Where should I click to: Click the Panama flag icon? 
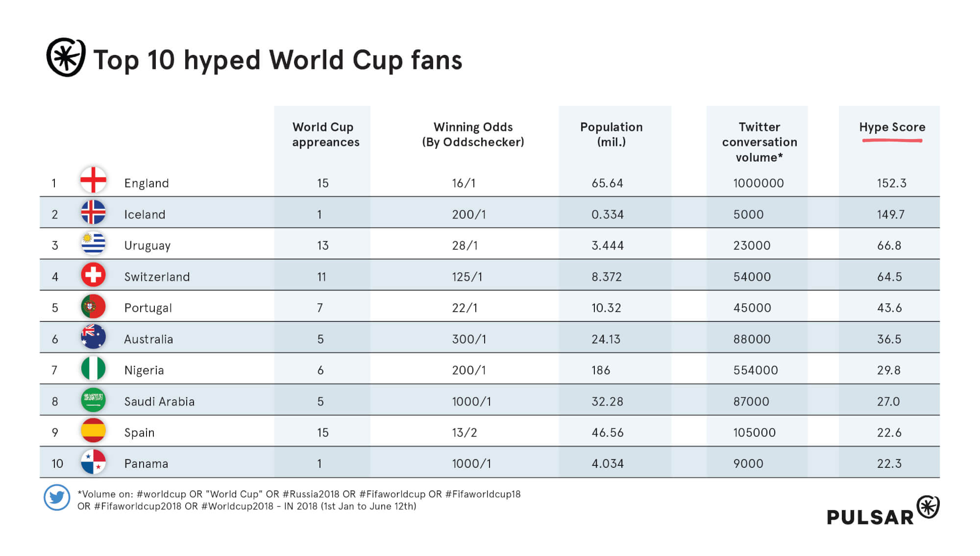pos(93,462)
